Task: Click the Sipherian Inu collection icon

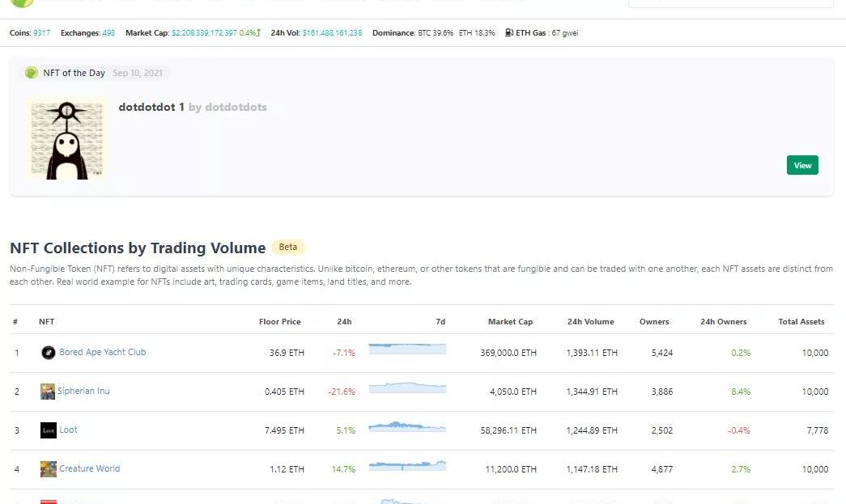Action: (48, 392)
